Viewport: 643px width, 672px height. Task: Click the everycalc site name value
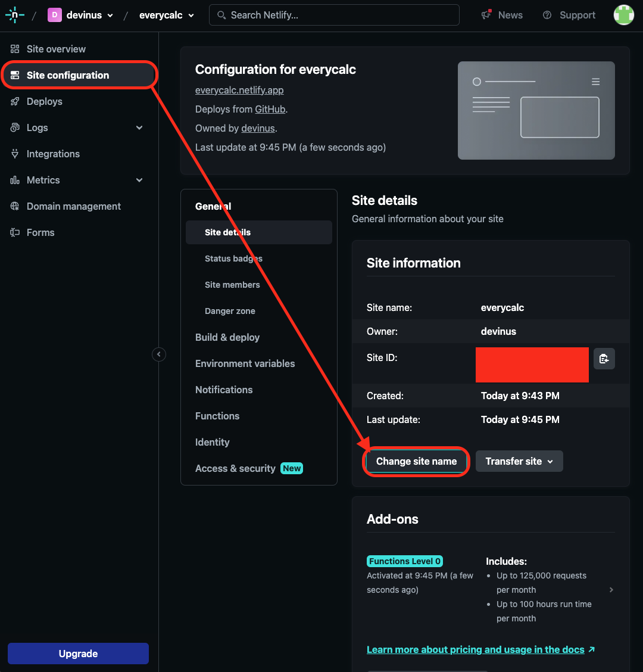pos(502,307)
